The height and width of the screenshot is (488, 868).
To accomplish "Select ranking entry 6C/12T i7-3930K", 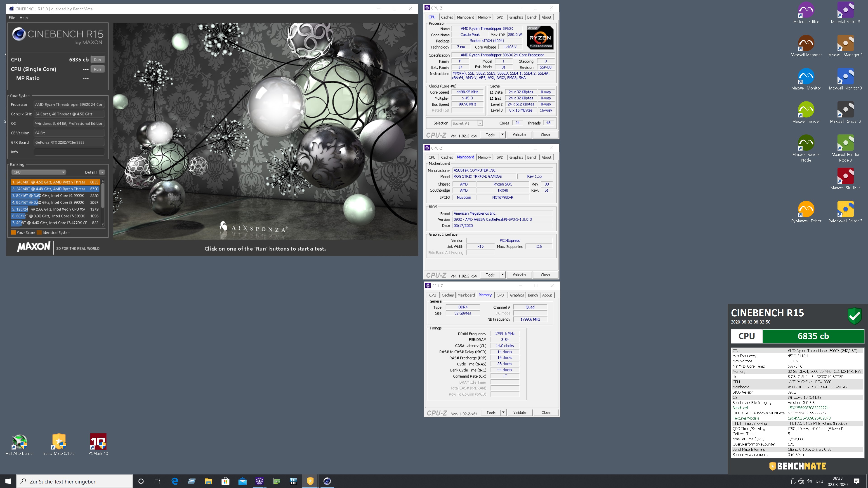I will [x=55, y=216].
